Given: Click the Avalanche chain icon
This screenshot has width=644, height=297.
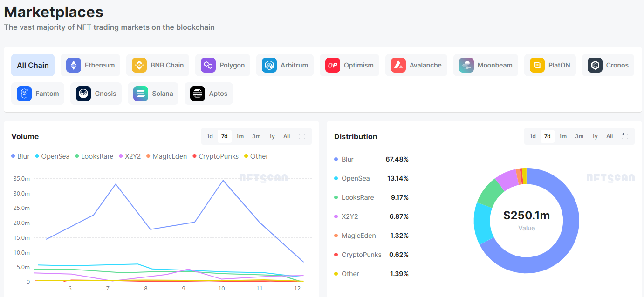Looking at the screenshot, I should pyautogui.click(x=398, y=65).
